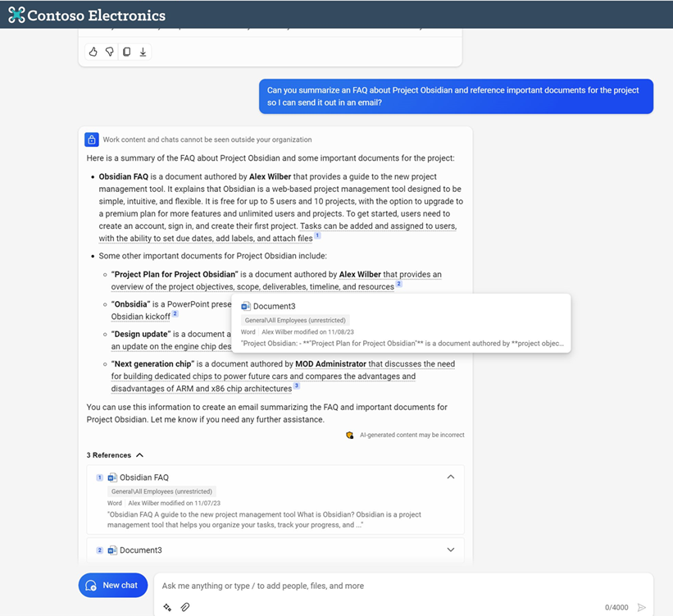Screen dimensions: 673x616
Task: Click the Obsidian FAQ reference snippet text
Action: (x=264, y=520)
